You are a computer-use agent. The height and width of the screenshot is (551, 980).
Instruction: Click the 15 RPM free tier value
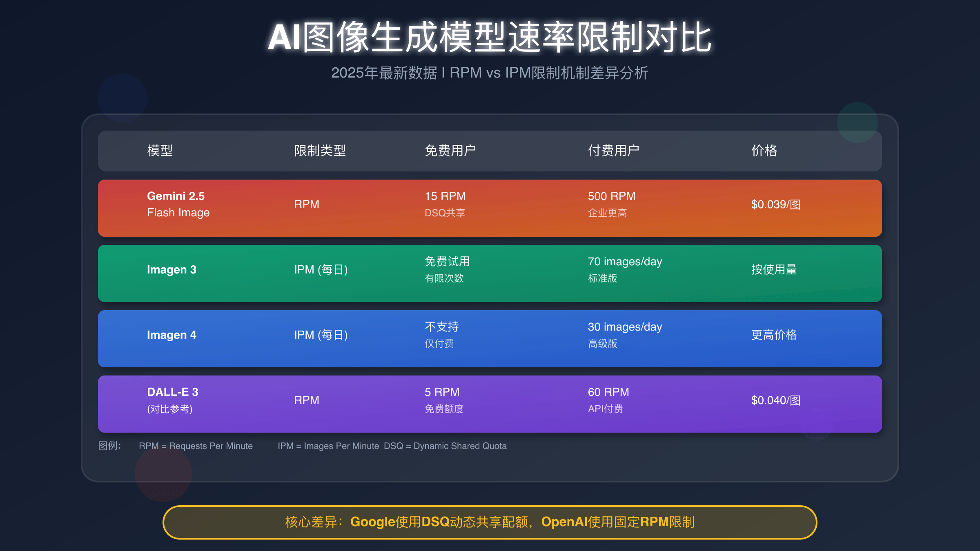click(x=445, y=196)
